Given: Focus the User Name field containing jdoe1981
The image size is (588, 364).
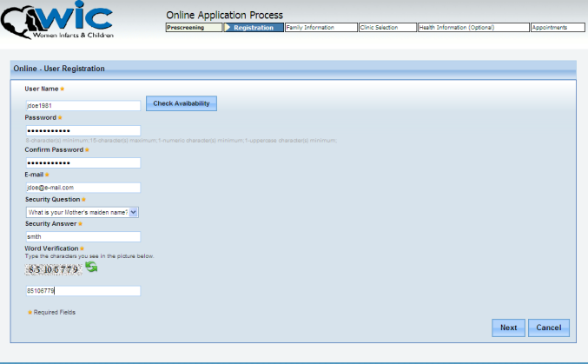Looking at the screenshot, I should coord(83,105).
